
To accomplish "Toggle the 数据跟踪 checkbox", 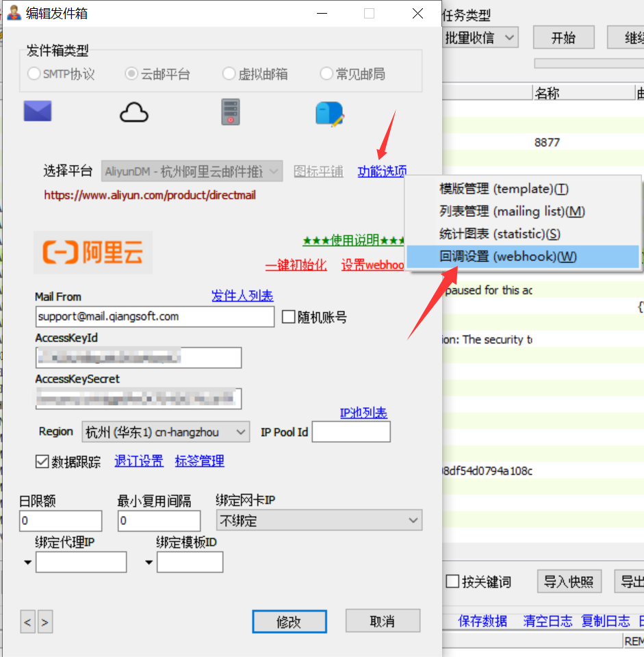I will click(42, 461).
